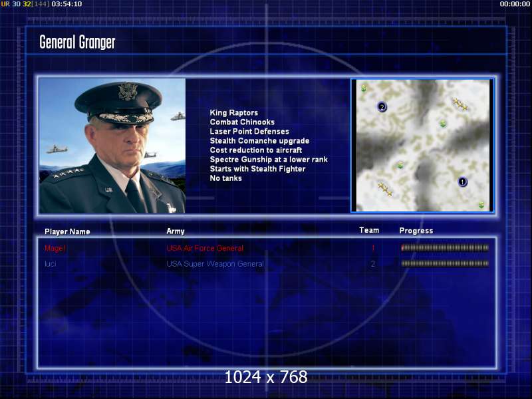Image resolution: width=532 pixels, height=399 pixels.
Task: Click the 03:54:10 clock overlay
Action: (66, 4)
